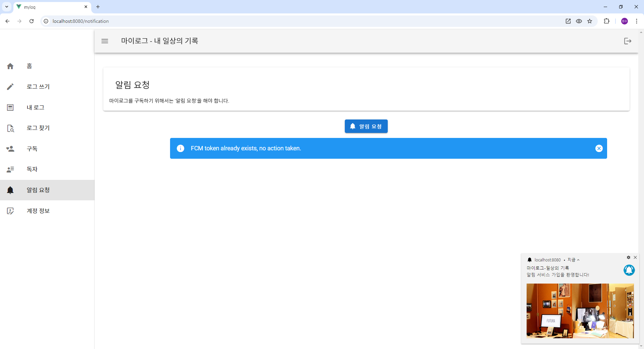Open the tab search dropdown arrow
The width and height of the screenshot is (644, 349).
point(6,7)
